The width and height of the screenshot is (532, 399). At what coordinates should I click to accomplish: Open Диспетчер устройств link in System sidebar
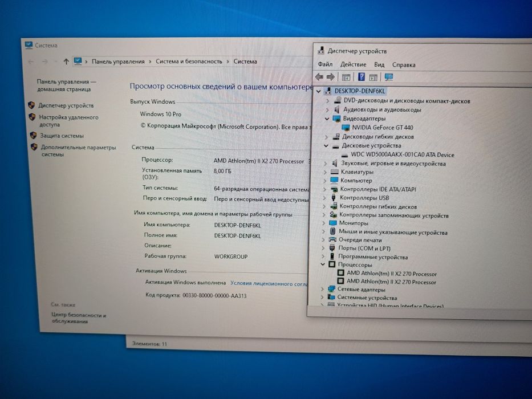[x=66, y=105]
